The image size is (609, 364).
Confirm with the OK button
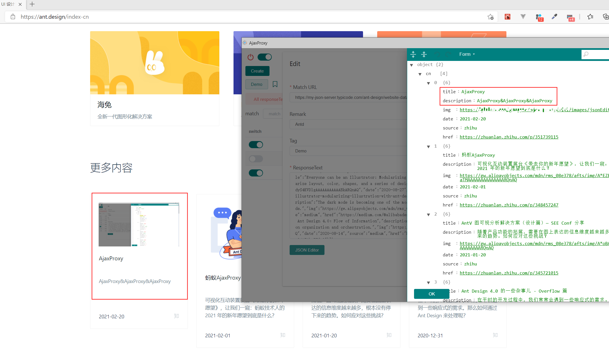[x=432, y=294]
